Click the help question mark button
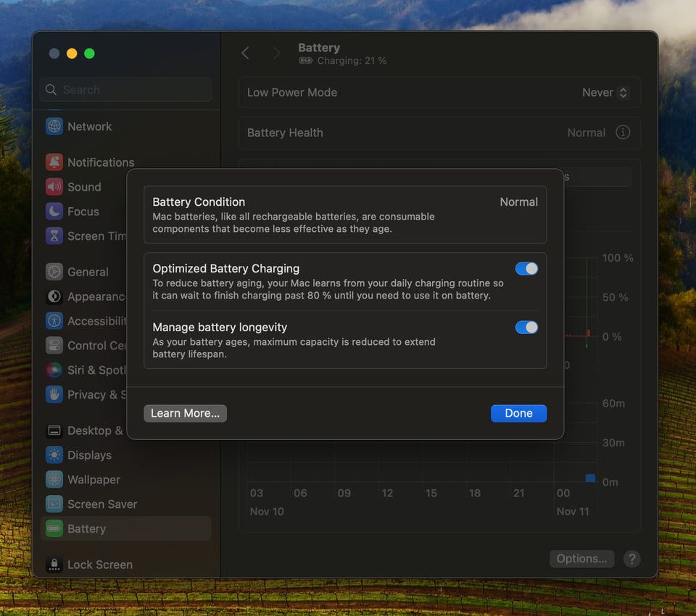Image resolution: width=696 pixels, height=616 pixels. point(631,559)
